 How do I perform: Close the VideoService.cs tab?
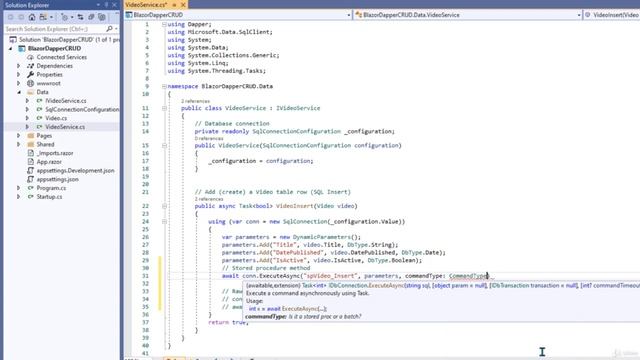click(183, 5)
